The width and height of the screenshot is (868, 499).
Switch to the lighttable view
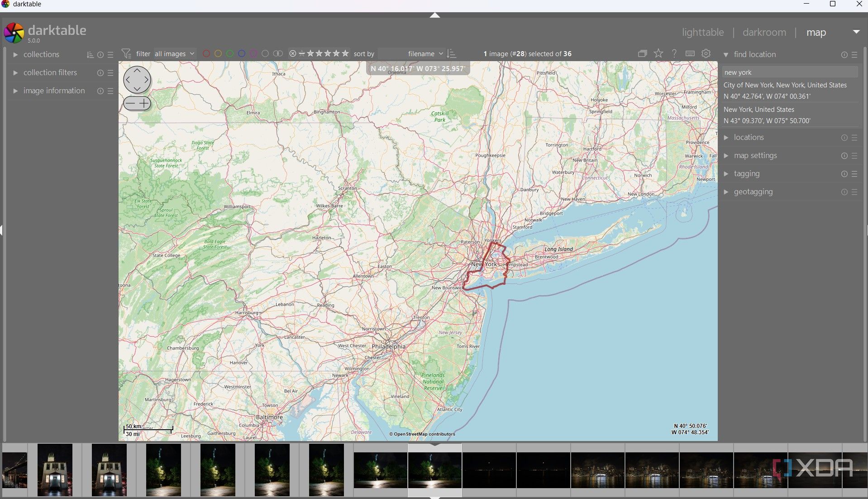pyautogui.click(x=703, y=33)
